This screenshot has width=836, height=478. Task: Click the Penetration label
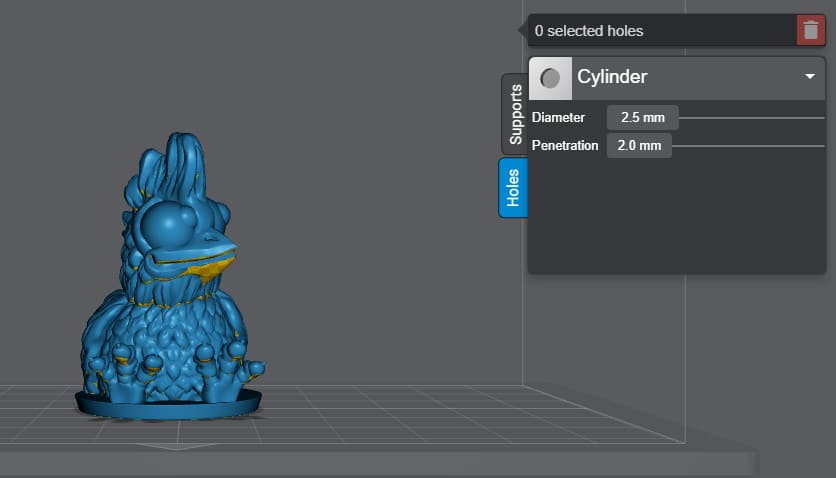pyautogui.click(x=565, y=145)
